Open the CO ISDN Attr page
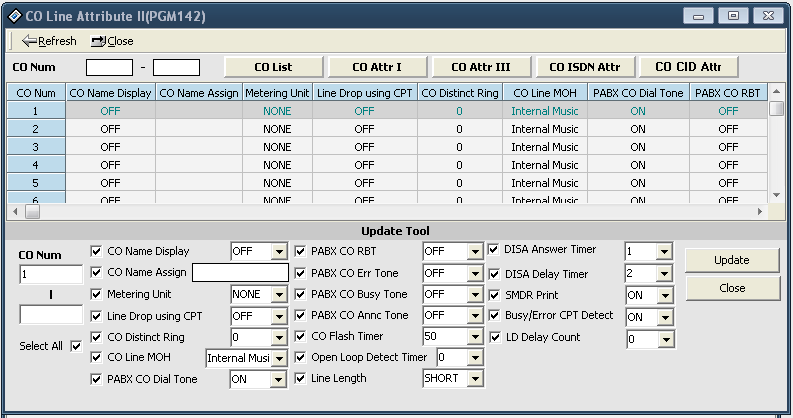This screenshot has height=418, width=793. click(x=585, y=67)
